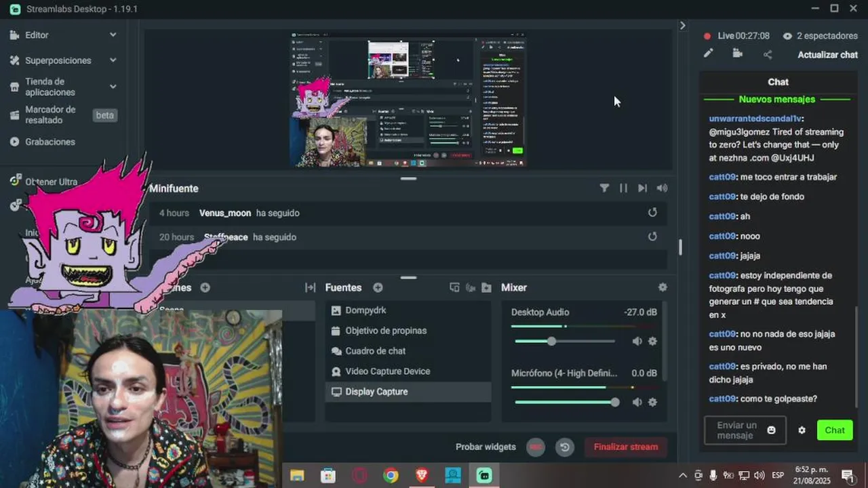Click Probar widgets
This screenshot has width=868, height=488.
coord(486,447)
